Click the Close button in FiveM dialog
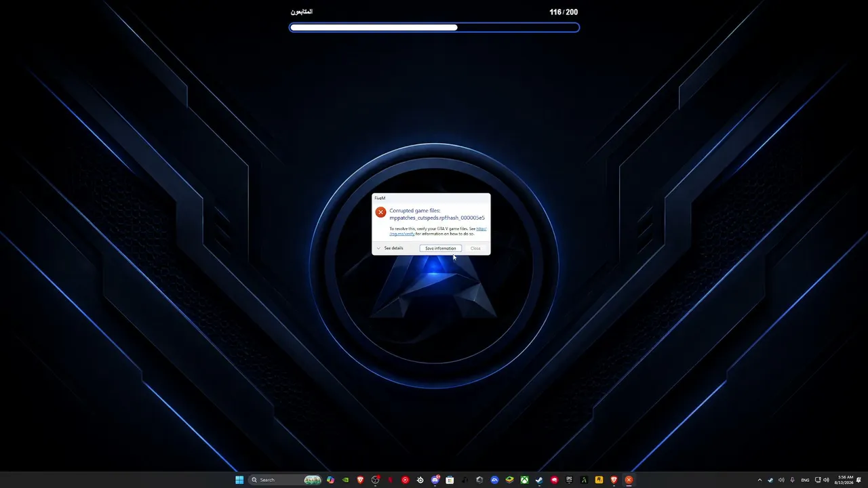The height and width of the screenshot is (488, 868). tap(475, 248)
